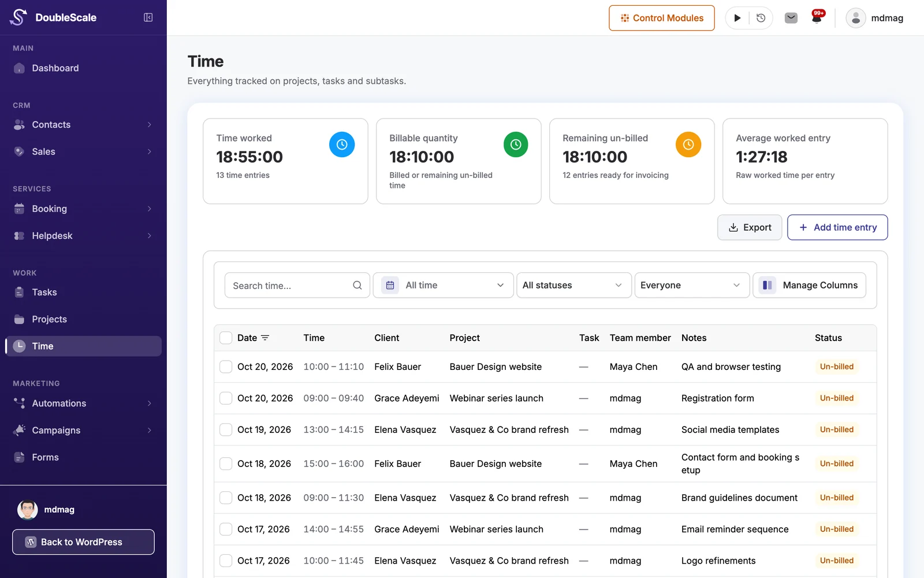Tick checkbox for Social media templates row
The height and width of the screenshot is (578, 924).
(226, 430)
